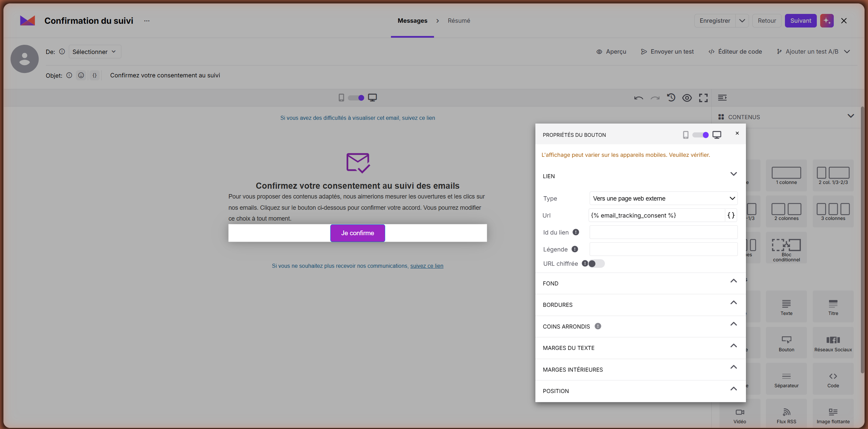868x429 pixels.
Task: Open Aperçu preview
Action: pos(611,52)
